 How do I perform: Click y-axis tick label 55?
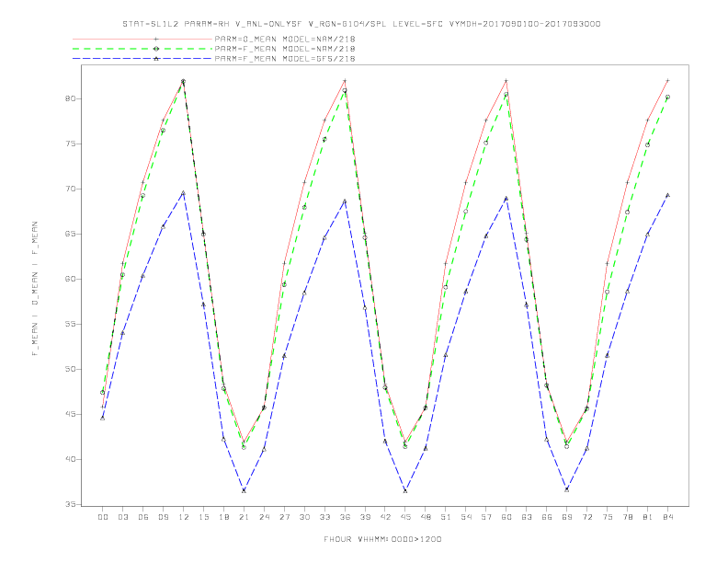pyautogui.click(x=71, y=324)
